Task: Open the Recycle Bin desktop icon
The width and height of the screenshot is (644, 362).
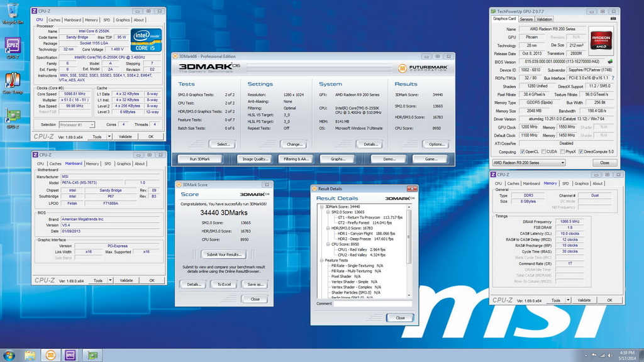Action: (x=13, y=13)
